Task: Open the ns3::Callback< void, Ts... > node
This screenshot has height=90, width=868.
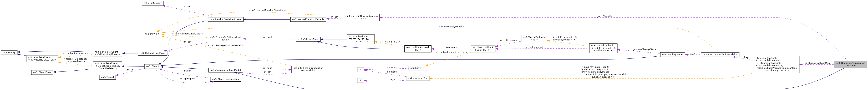Action: [418, 49]
